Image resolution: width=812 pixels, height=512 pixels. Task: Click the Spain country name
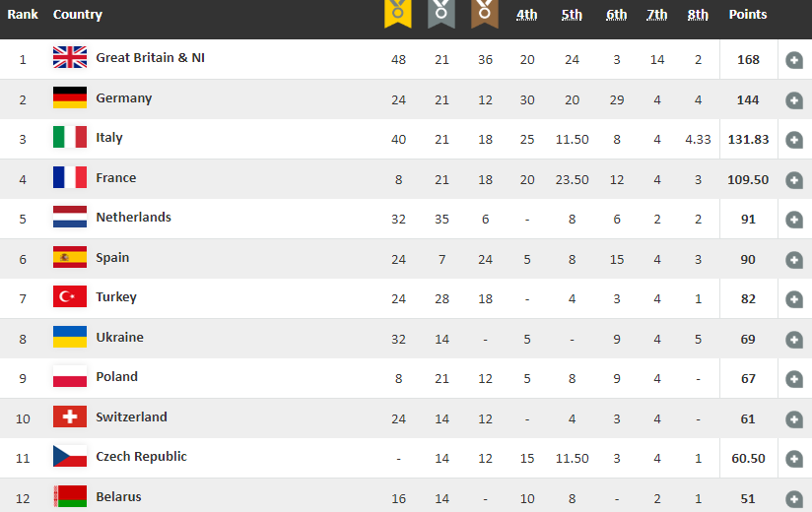(x=112, y=258)
